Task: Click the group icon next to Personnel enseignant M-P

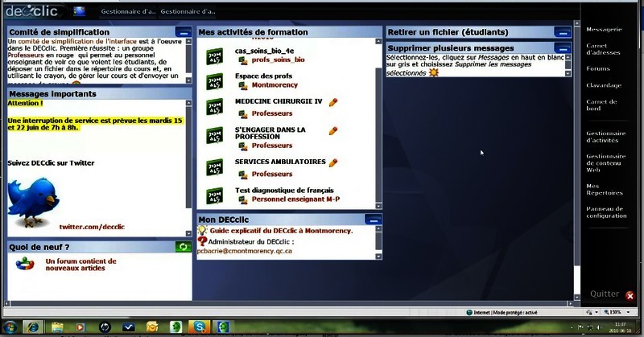Action: [243, 200]
